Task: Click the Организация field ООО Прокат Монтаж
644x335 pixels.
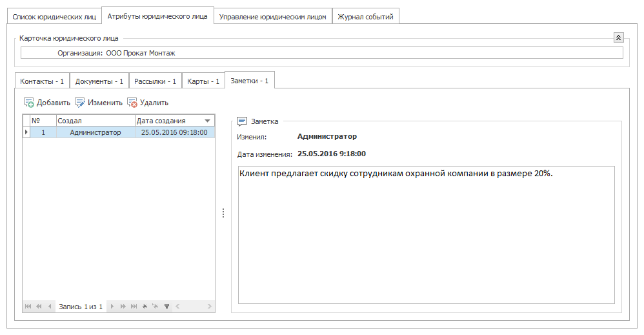Action: pyautogui.click(x=321, y=53)
